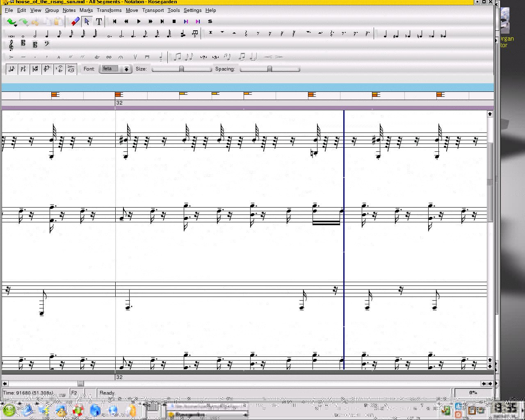Open the Group menu
Viewport: 525px width, 420px height.
(52, 10)
